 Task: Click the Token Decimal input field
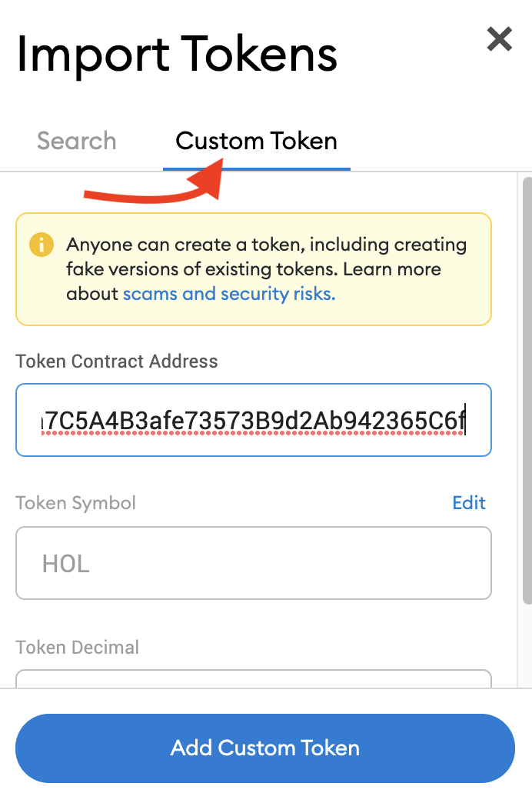(x=254, y=679)
